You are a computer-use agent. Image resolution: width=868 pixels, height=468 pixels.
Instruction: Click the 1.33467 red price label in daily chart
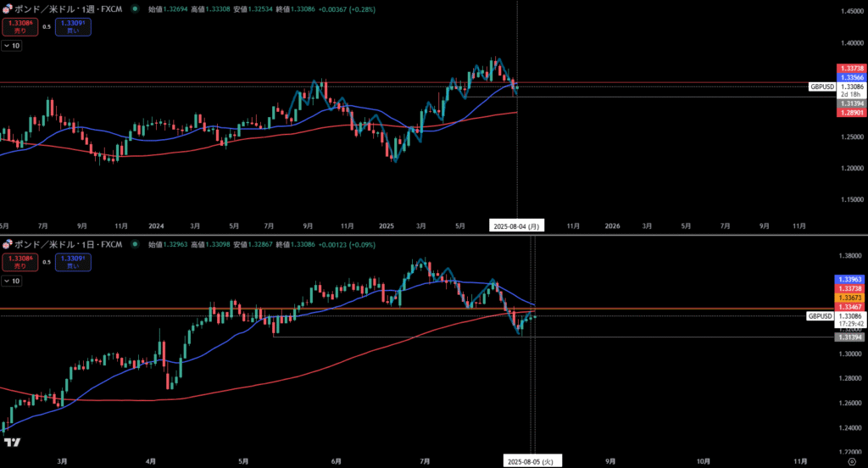pos(849,307)
